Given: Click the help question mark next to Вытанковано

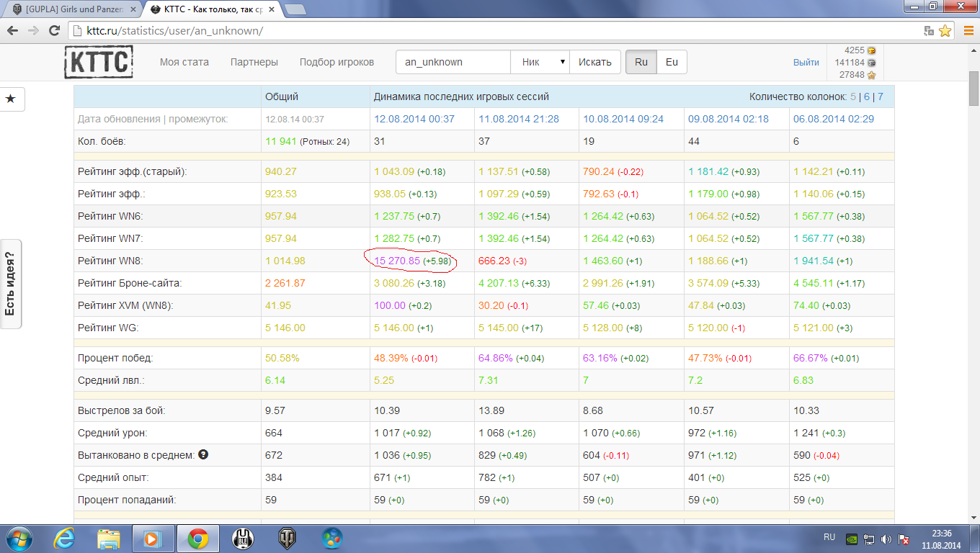Looking at the screenshot, I should 203,455.
